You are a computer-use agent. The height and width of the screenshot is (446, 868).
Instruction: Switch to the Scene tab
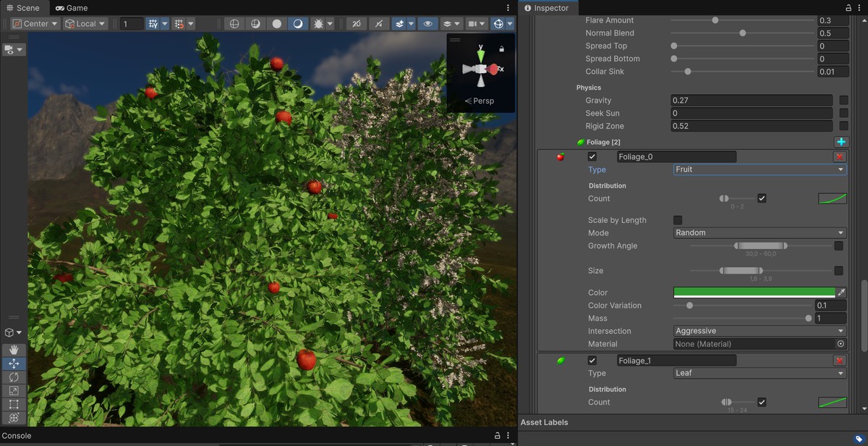click(23, 8)
